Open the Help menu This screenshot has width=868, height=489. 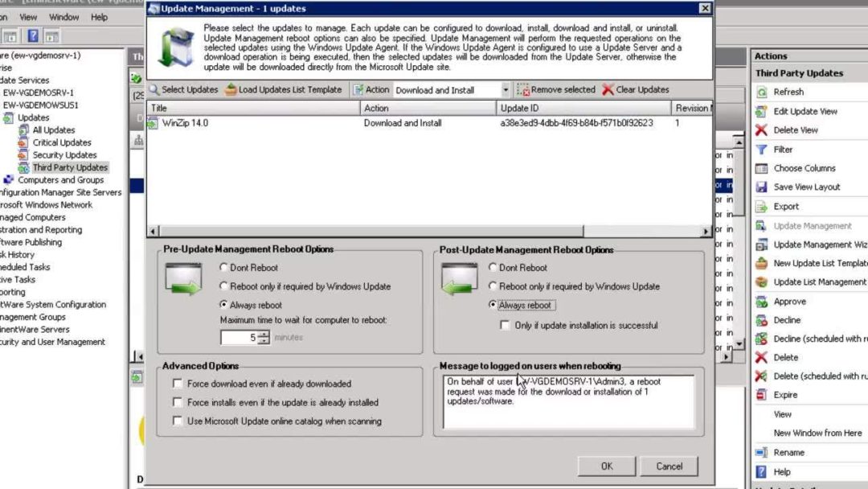click(x=99, y=17)
